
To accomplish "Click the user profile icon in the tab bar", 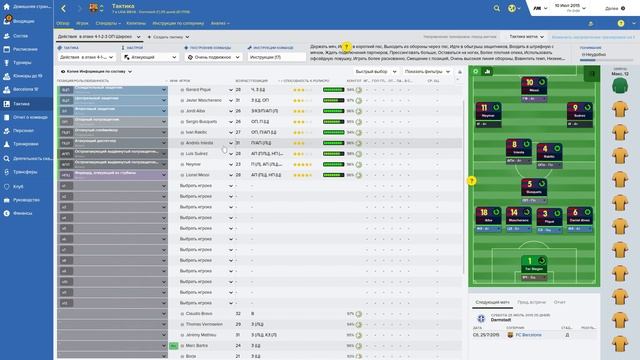I will click(591, 24).
